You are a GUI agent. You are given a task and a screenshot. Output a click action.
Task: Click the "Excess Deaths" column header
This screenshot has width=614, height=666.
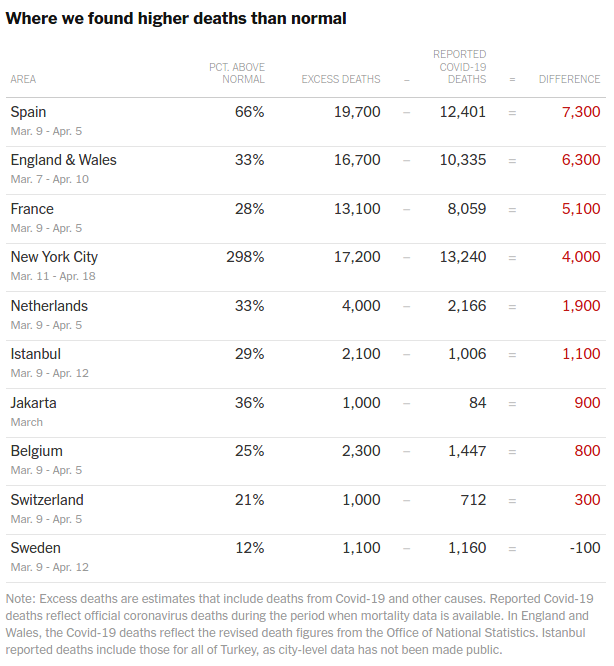pos(341,80)
